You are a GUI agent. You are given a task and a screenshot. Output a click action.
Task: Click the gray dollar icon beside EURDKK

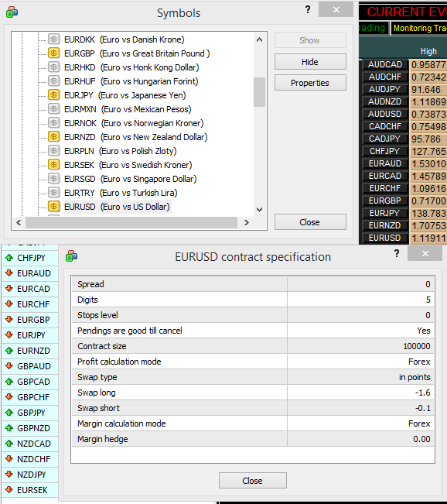[x=53, y=39]
